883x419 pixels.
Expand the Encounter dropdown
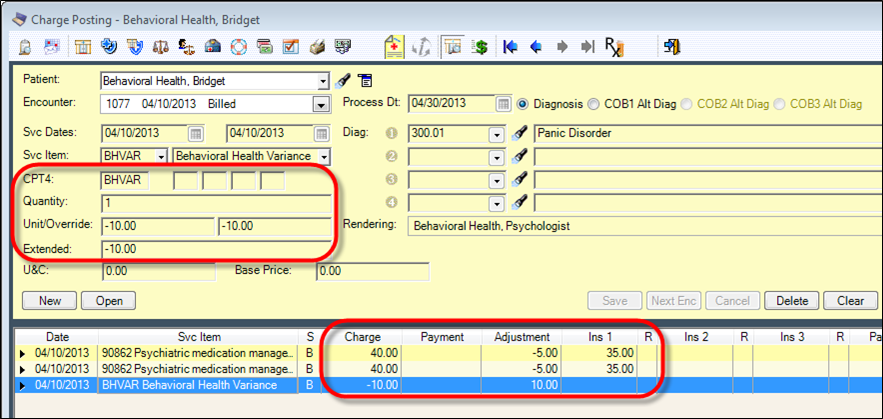point(320,104)
